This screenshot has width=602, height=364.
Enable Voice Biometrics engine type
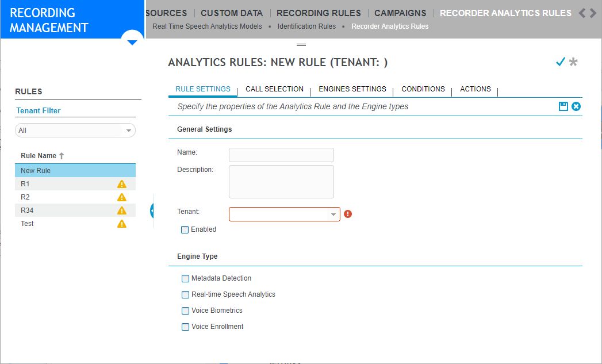point(185,311)
